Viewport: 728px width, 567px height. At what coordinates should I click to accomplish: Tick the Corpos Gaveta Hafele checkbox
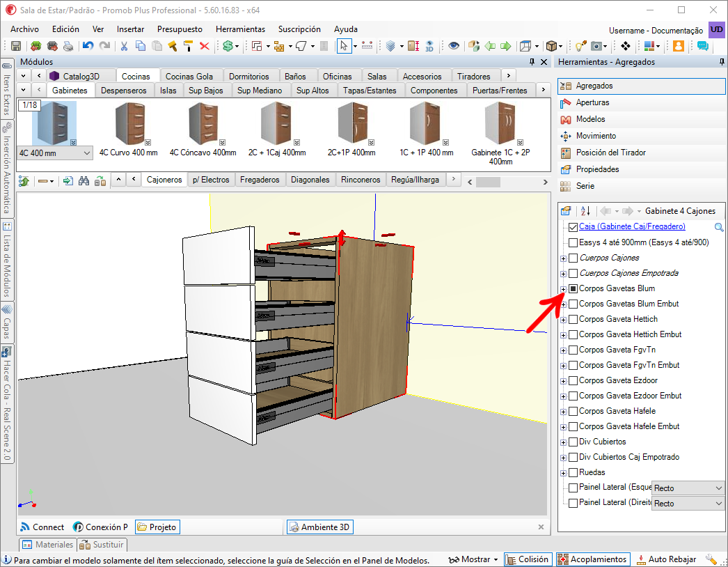tap(573, 411)
